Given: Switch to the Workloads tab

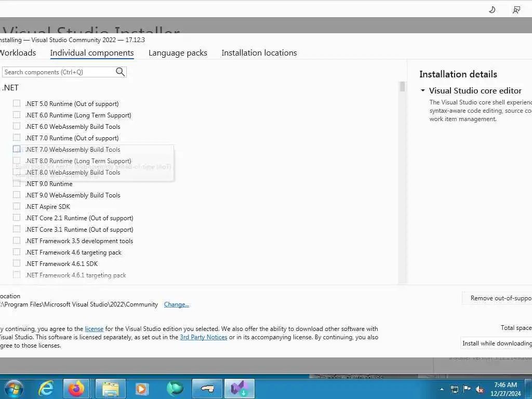Looking at the screenshot, I should (18, 53).
